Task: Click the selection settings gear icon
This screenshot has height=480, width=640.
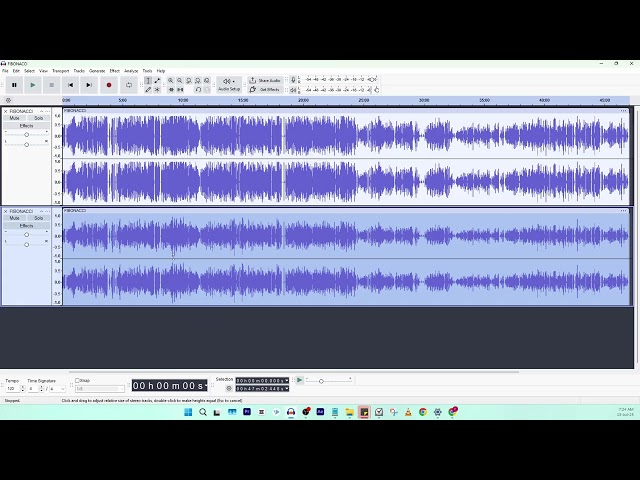Action: tap(229, 389)
